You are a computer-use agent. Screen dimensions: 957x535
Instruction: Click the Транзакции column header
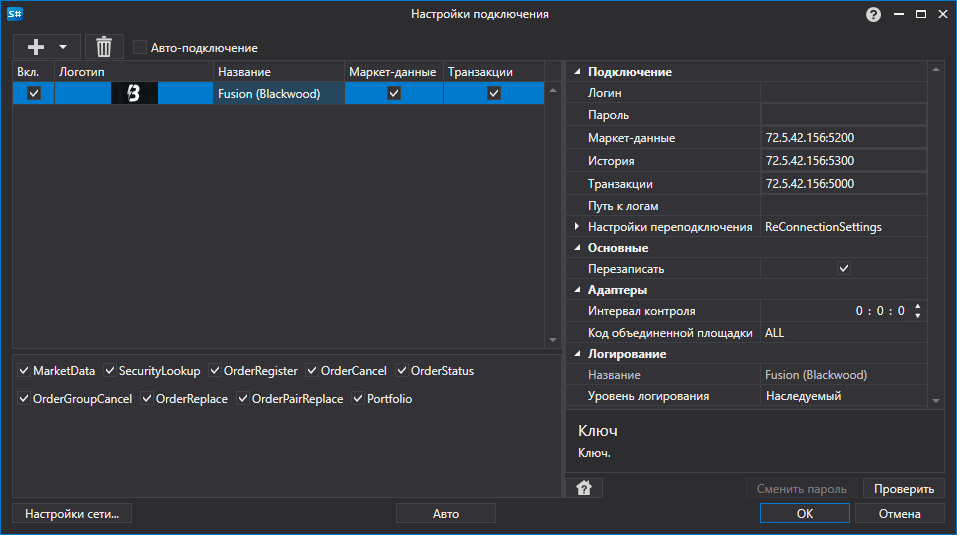pos(494,71)
